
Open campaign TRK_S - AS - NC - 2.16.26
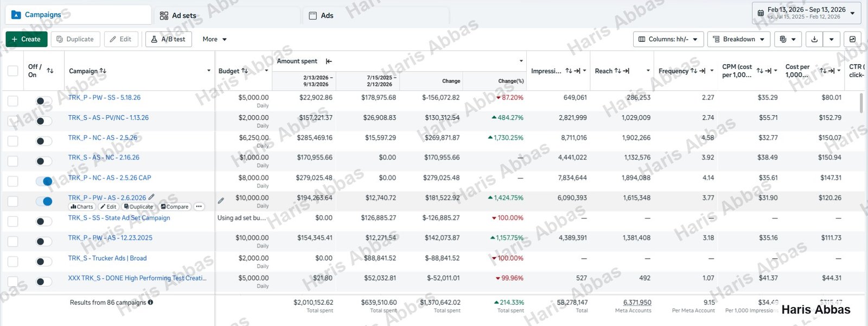[104, 158]
